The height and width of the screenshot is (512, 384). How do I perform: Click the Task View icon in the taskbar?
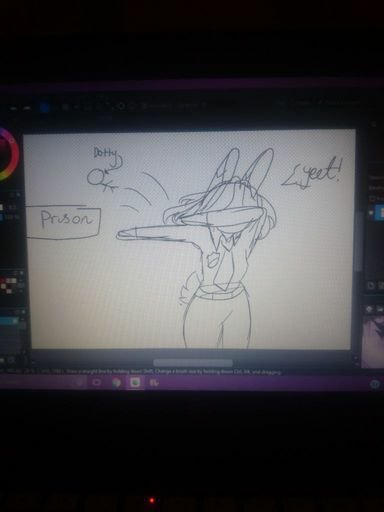coord(97,382)
